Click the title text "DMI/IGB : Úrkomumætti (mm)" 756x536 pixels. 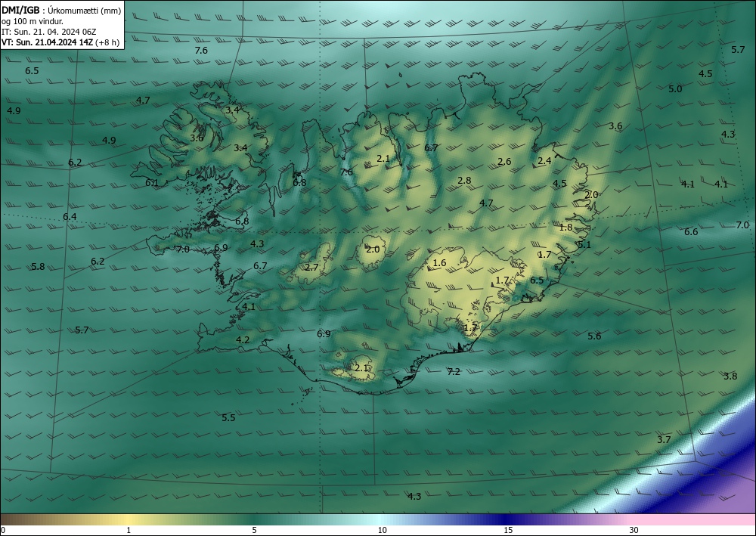pyautogui.click(x=60, y=11)
